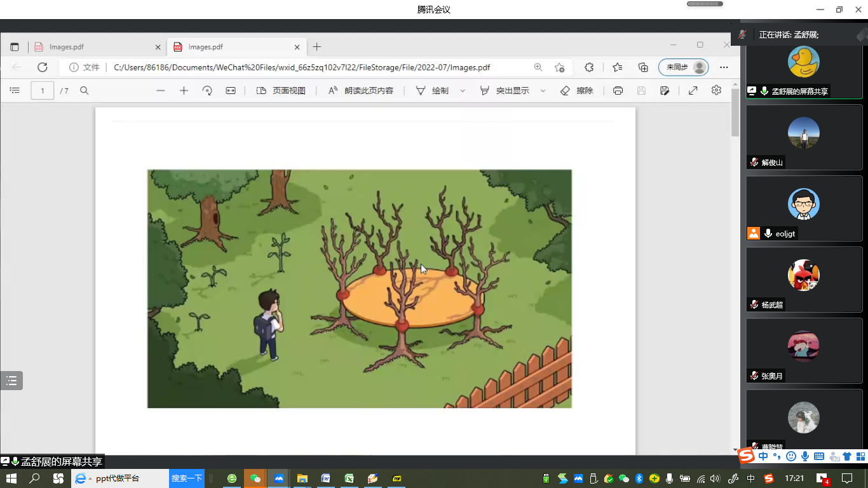Rotate the PDF page
This screenshot has width=868, height=488.
tap(207, 91)
